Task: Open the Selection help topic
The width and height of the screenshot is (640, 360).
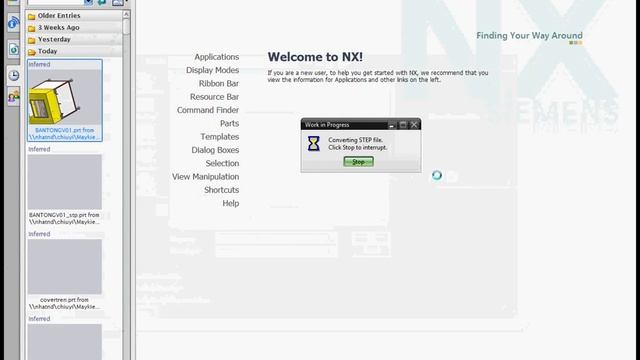Action: (222, 163)
